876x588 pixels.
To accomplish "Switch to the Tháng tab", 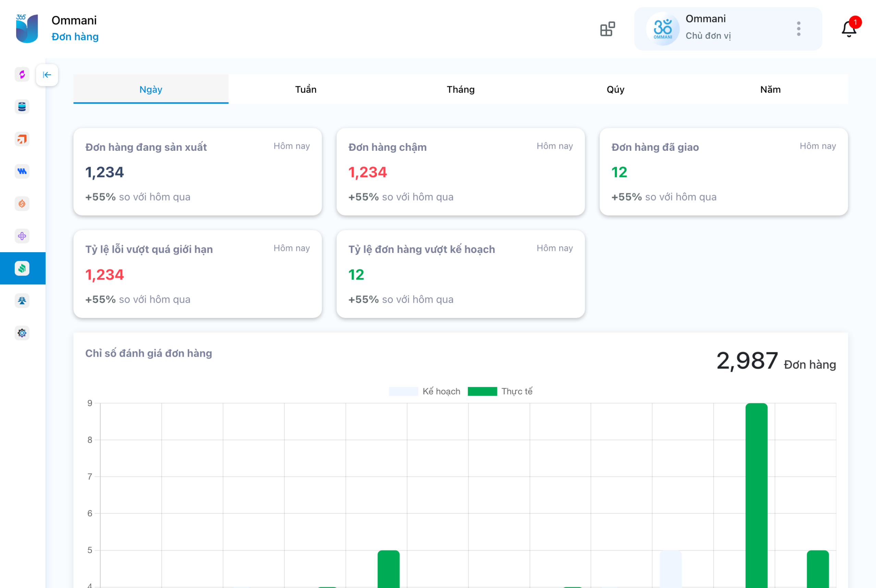I will pyautogui.click(x=461, y=89).
